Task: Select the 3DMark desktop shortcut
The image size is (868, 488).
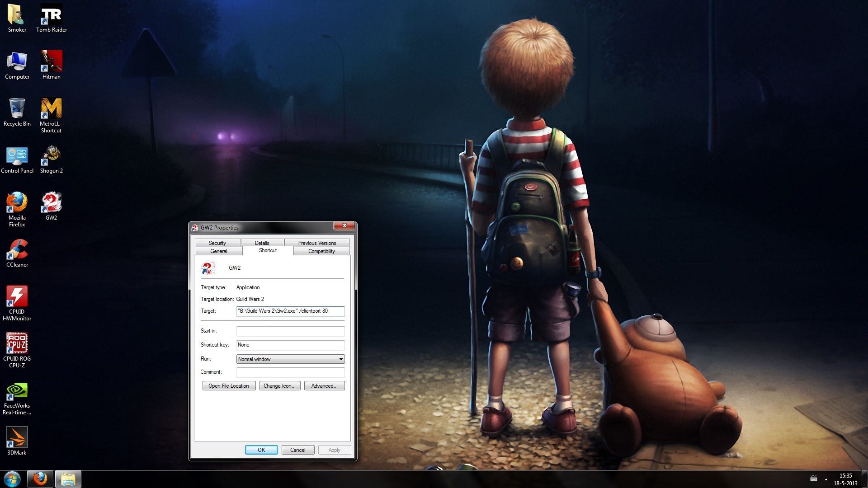Action: (x=17, y=441)
